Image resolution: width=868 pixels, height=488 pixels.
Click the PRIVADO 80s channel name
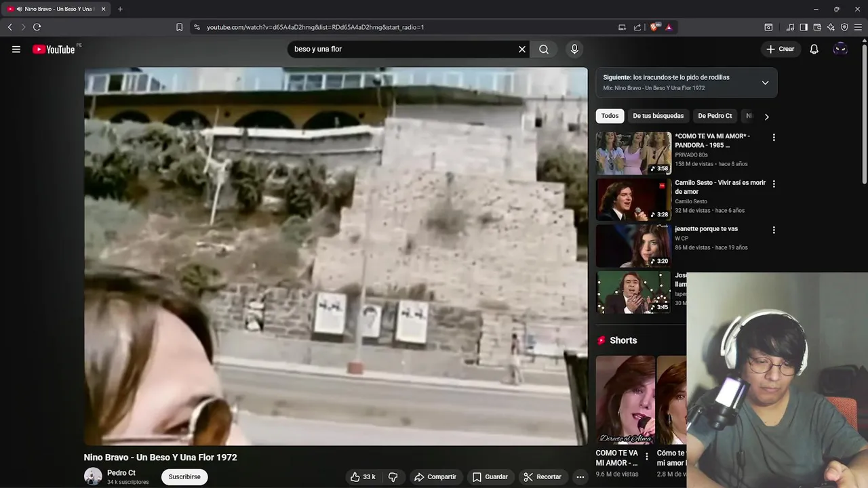(x=691, y=155)
